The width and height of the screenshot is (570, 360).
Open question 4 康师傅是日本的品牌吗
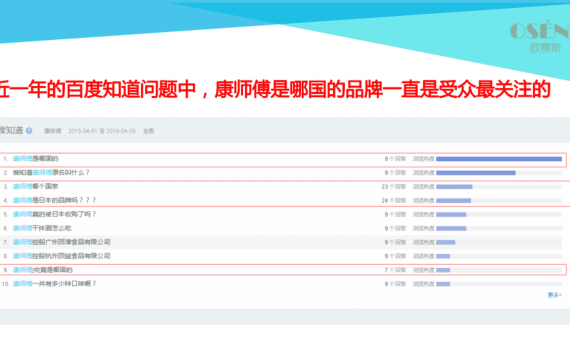pyautogui.click(x=55, y=200)
